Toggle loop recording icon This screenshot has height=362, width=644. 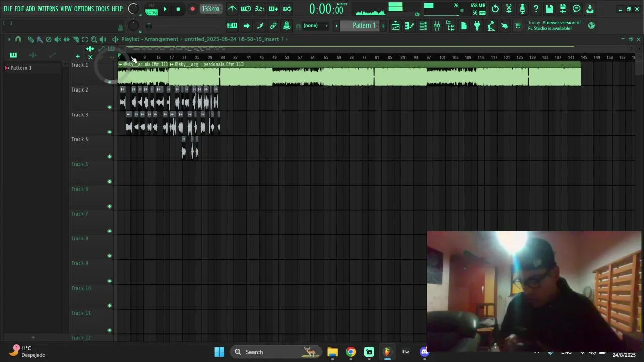coord(287,9)
